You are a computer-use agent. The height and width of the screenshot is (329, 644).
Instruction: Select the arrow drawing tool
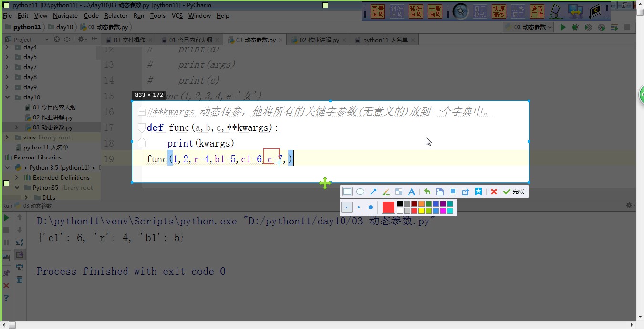[x=373, y=191]
